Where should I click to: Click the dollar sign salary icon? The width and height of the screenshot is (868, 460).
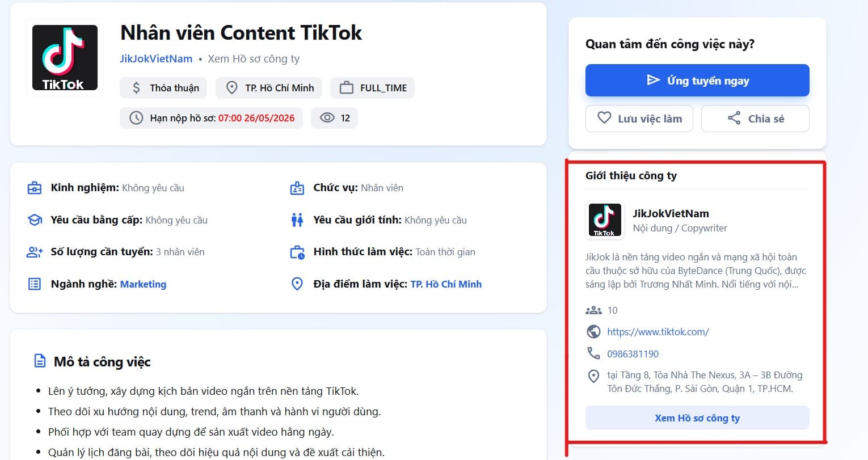(136, 88)
